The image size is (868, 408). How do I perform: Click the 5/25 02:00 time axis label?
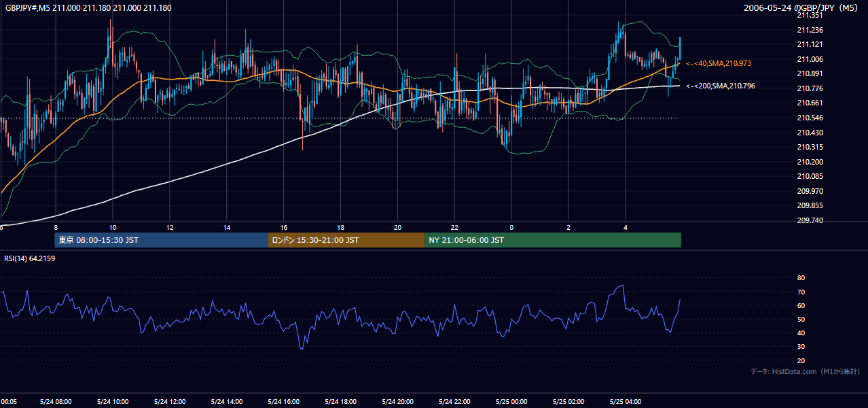[568, 402]
